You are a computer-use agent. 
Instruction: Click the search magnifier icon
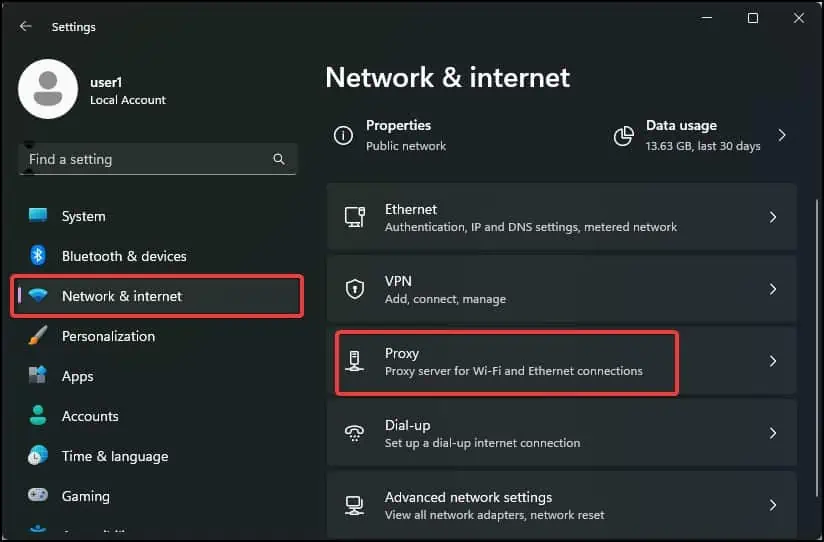click(279, 159)
